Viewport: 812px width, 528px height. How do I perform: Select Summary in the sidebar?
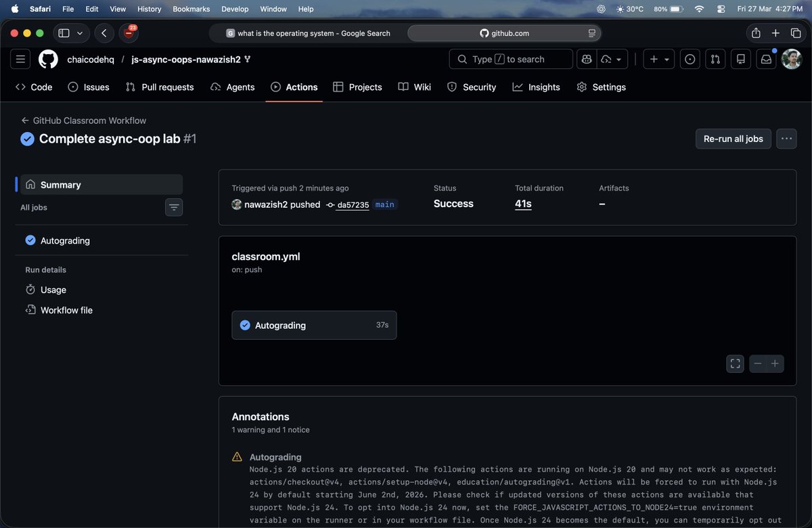coord(101,185)
